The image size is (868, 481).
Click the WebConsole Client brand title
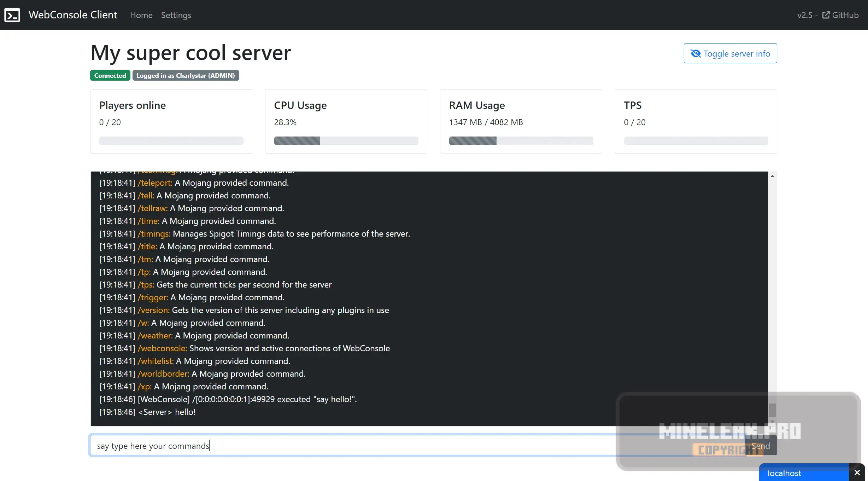coord(73,15)
